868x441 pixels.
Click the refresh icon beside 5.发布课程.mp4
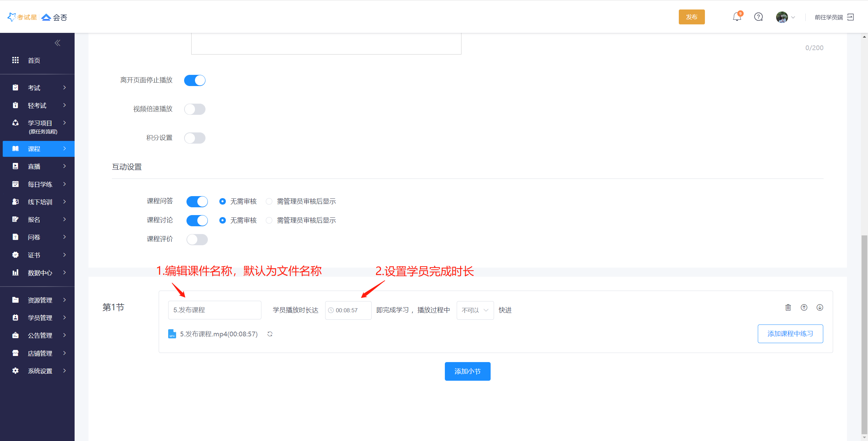coord(270,334)
